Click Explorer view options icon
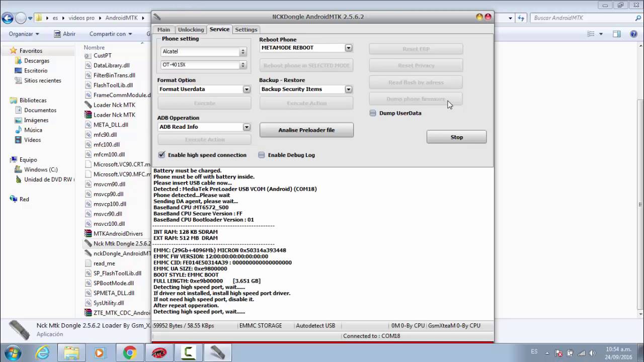This screenshot has width=644, height=362. coord(592,34)
